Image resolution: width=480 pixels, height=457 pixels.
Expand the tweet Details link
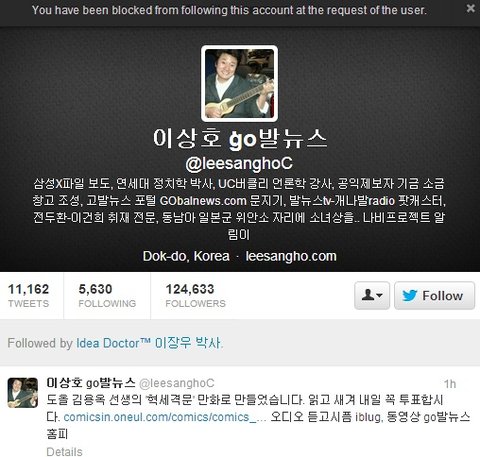[x=64, y=452]
